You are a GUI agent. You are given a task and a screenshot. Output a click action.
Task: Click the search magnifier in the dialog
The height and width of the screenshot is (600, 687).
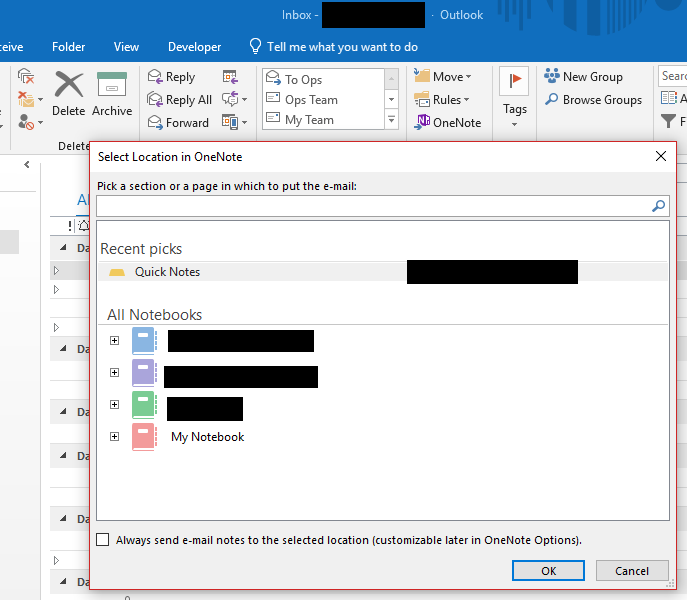658,206
